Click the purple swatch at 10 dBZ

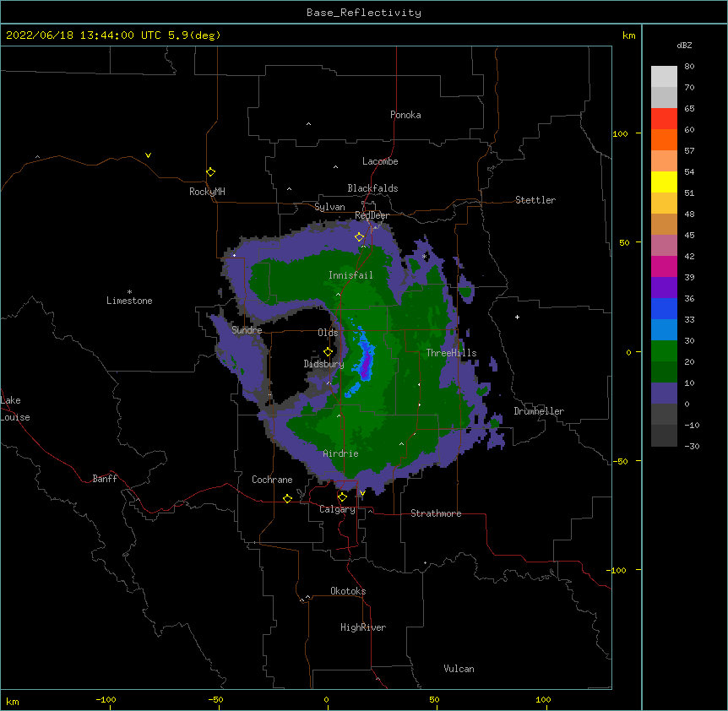664,393
